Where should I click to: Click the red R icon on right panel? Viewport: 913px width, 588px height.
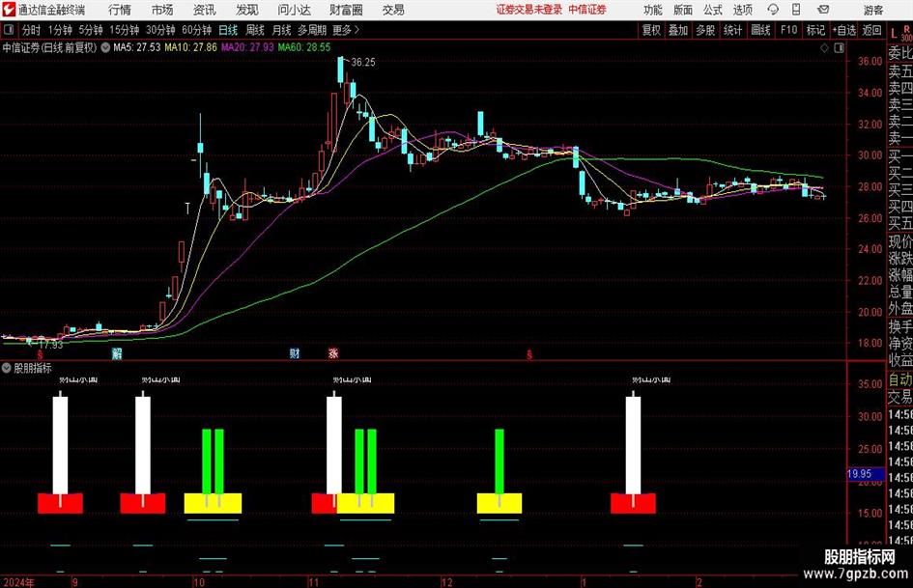click(x=906, y=29)
